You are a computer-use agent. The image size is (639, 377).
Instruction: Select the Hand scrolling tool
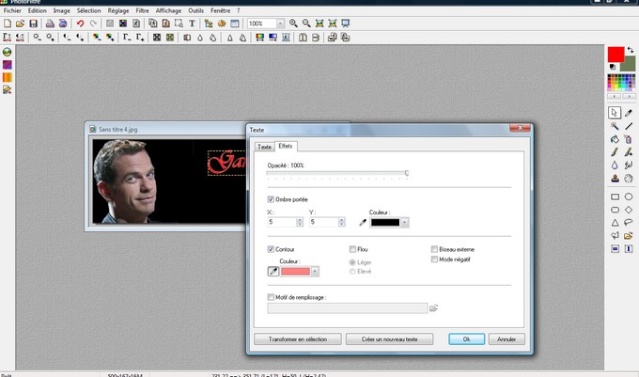(x=628, y=178)
